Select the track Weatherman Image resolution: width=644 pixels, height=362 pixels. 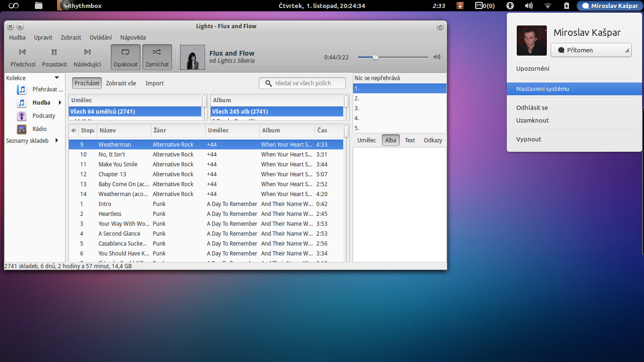coord(206,145)
